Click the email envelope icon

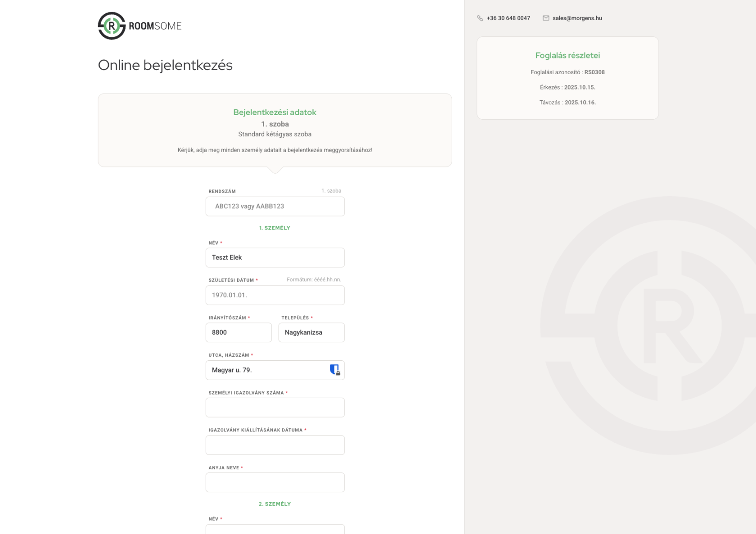pyautogui.click(x=546, y=18)
